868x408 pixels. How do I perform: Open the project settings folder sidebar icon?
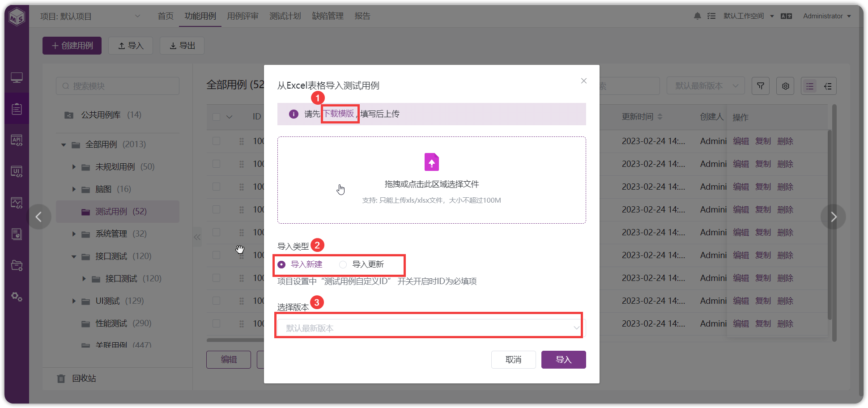(17, 265)
